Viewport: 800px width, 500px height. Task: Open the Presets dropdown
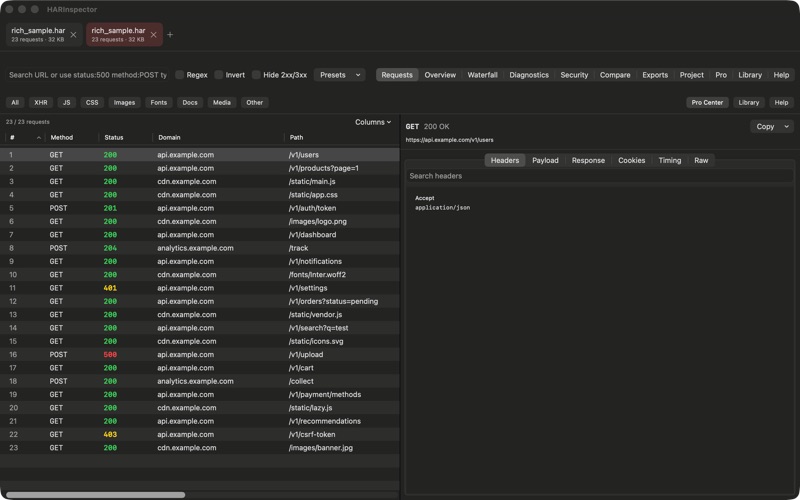coord(339,74)
